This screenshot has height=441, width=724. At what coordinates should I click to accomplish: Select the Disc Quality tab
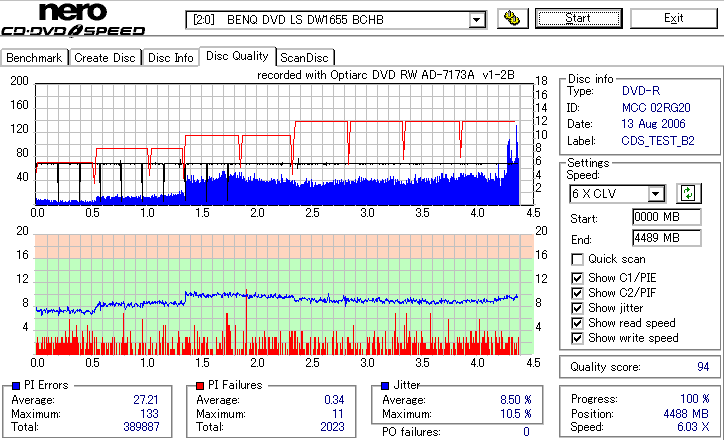(237, 56)
